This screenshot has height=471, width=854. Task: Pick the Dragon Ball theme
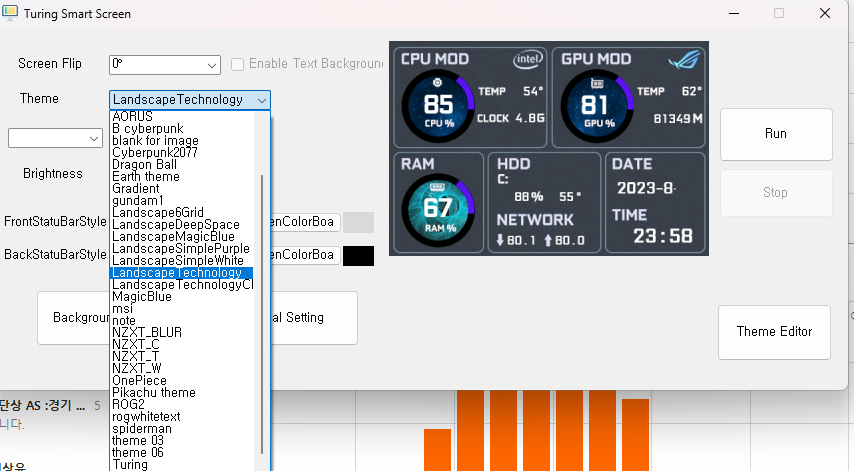coord(182,164)
